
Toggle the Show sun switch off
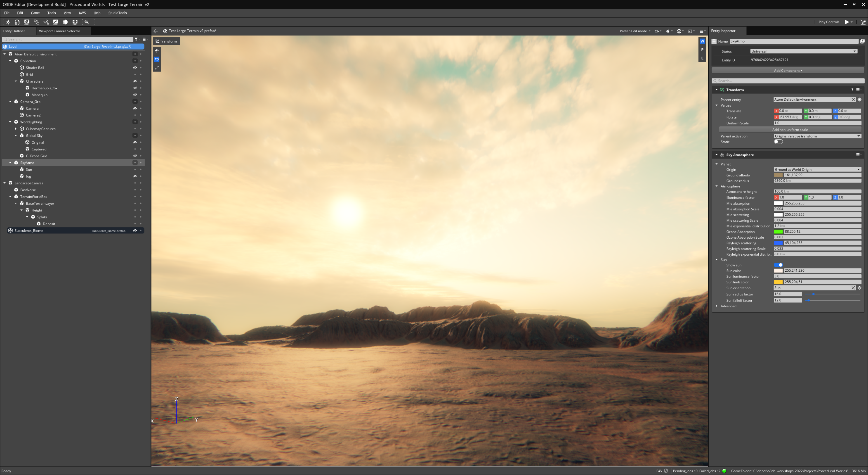click(x=778, y=265)
